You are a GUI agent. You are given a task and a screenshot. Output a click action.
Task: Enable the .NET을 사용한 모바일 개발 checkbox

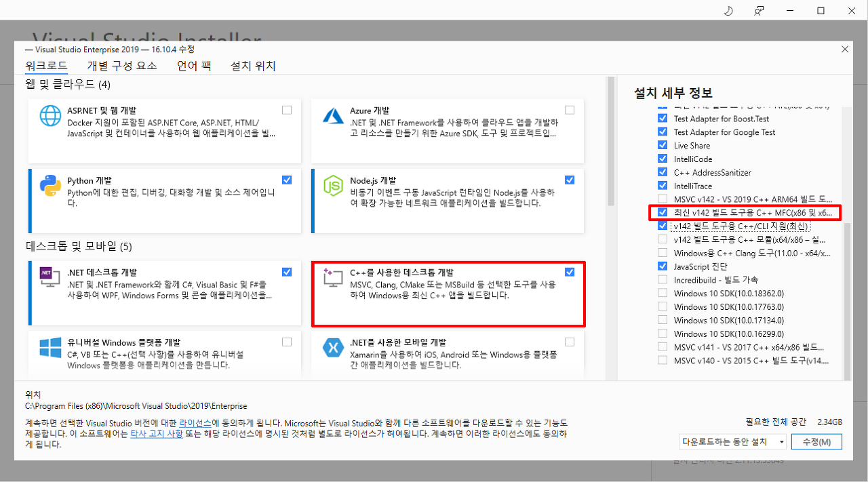570,342
